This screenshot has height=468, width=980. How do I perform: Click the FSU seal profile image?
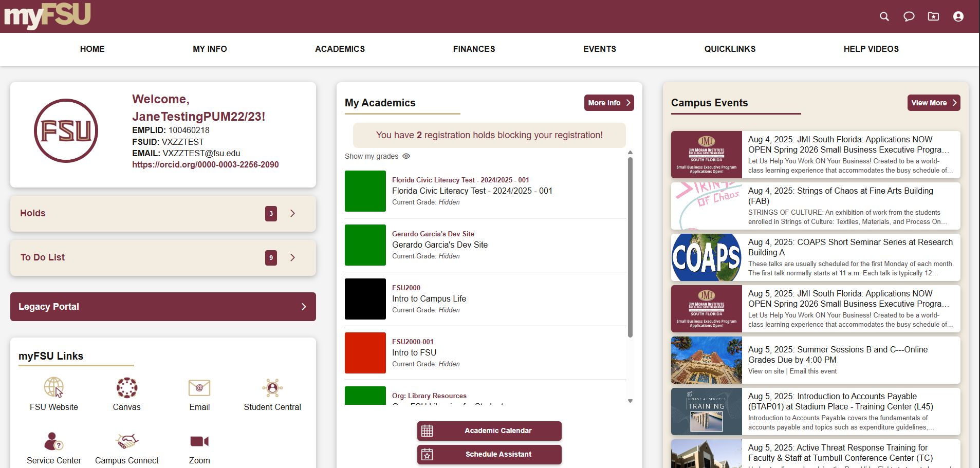tap(66, 130)
